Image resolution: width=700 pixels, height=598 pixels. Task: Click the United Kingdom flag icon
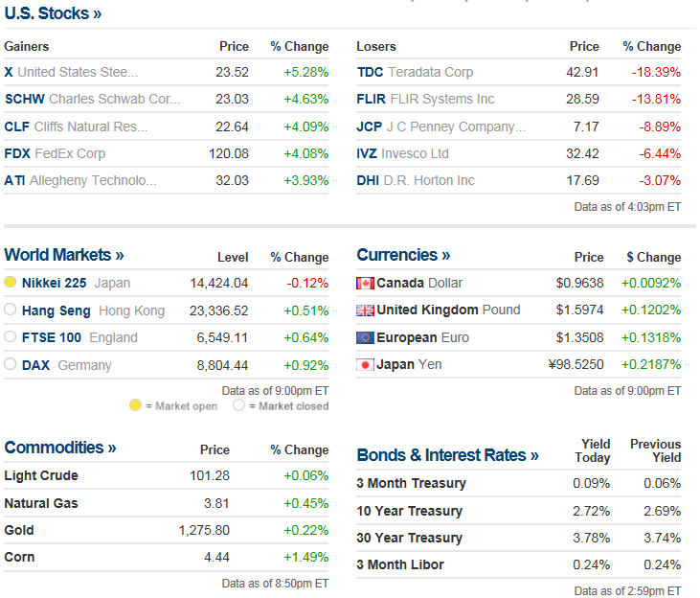click(365, 310)
